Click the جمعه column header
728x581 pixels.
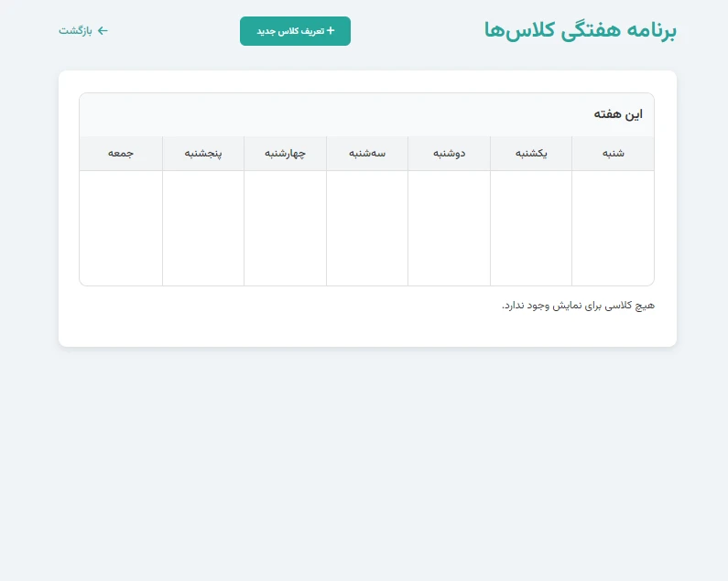pos(121,154)
